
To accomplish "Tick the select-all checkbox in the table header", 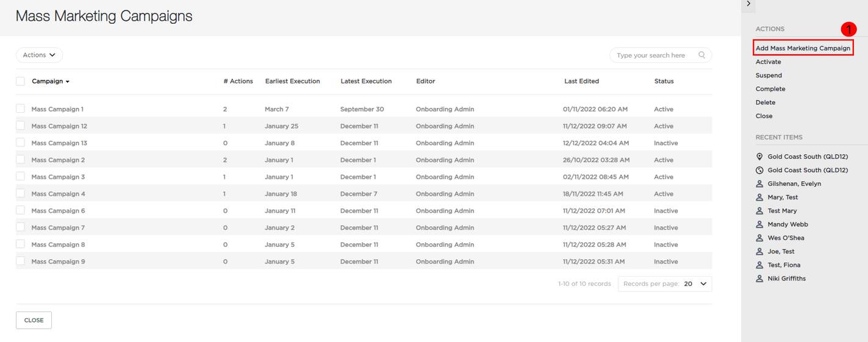I will coord(20,81).
